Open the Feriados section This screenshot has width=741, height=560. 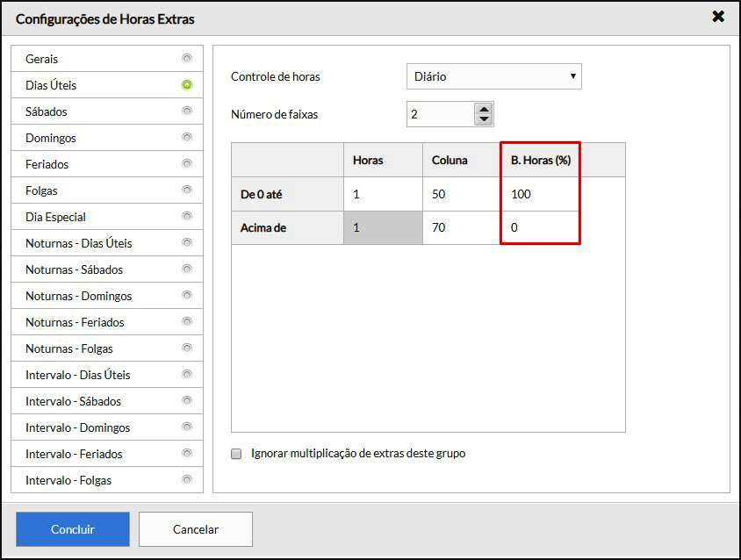tap(47, 164)
